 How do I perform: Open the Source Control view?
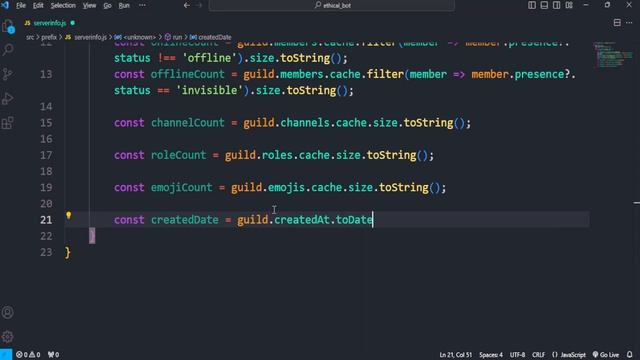[x=8, y=74]
